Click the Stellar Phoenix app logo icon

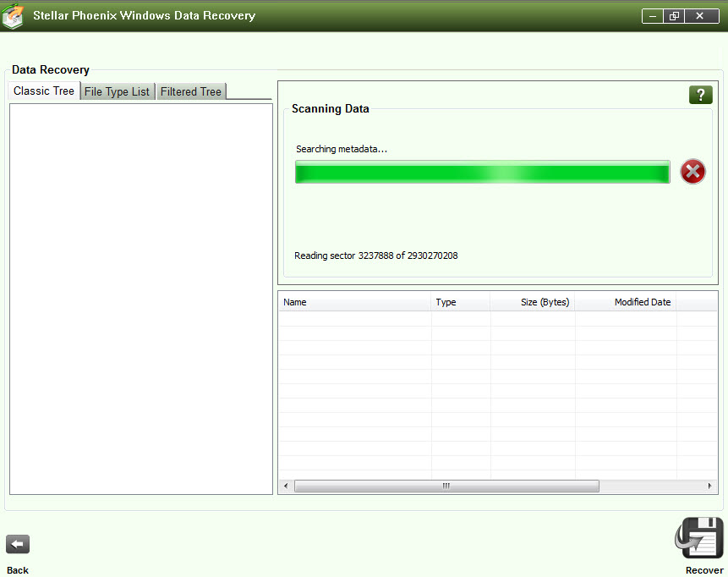[x=13, y=16]
